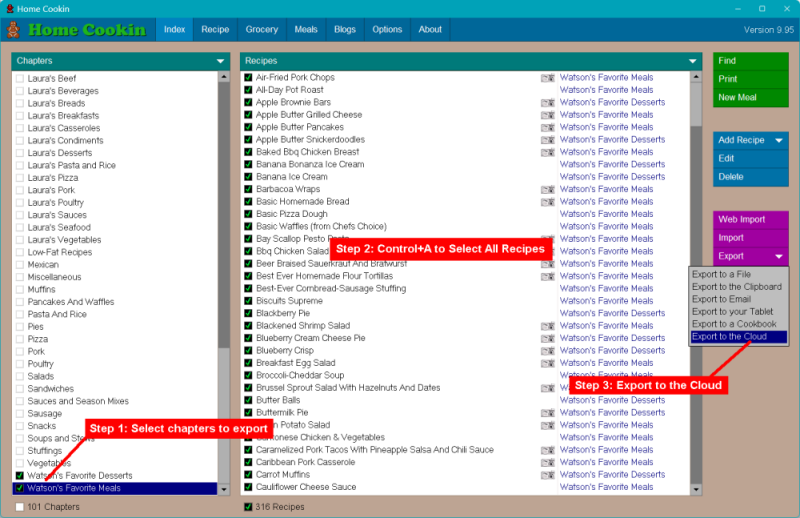Viewport: 800px width, 518px height.
Task: Click the photo icon beside Caramelized Pork Tacos
Action: [x=547, y=450]
